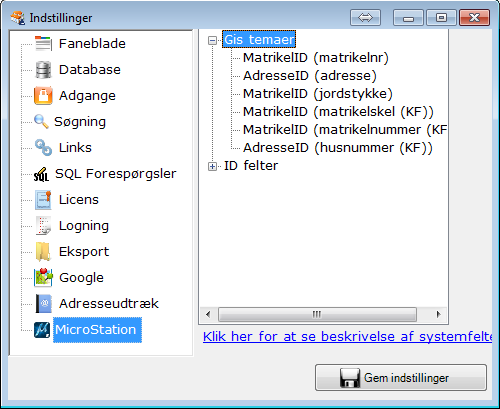Select the SQL Forespørgsler icon

pos(41,174)
